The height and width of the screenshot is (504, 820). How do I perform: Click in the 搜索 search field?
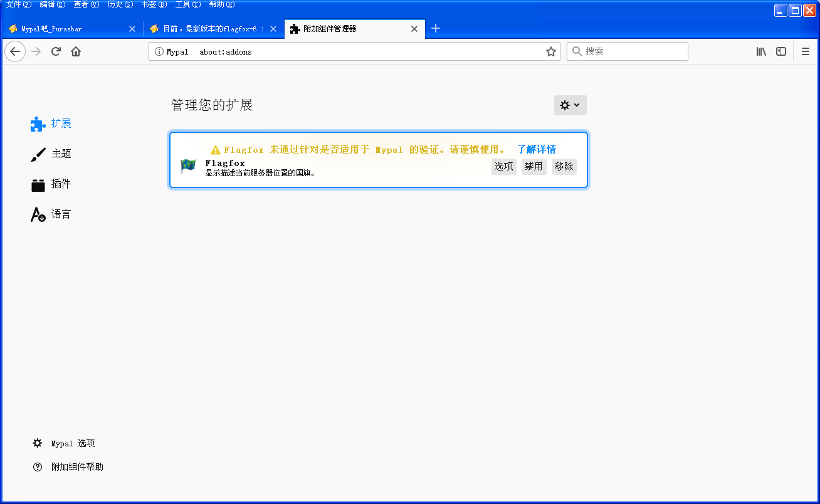(x=633, y=51)
